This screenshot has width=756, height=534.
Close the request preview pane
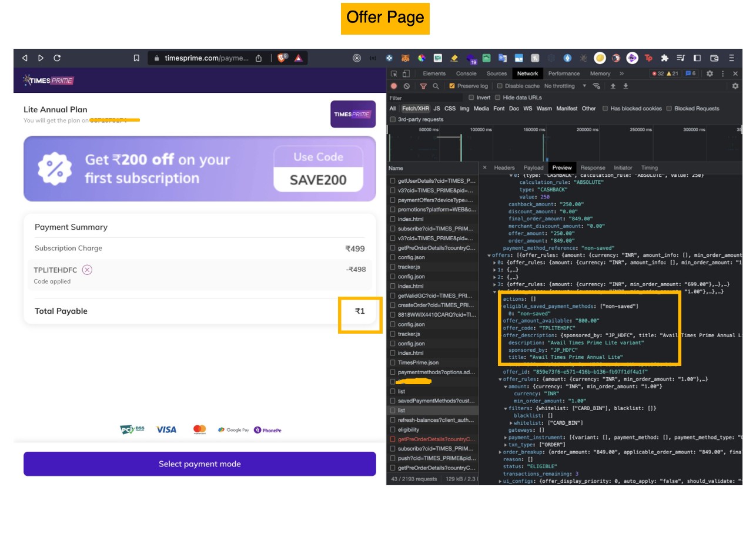point(484,167)
